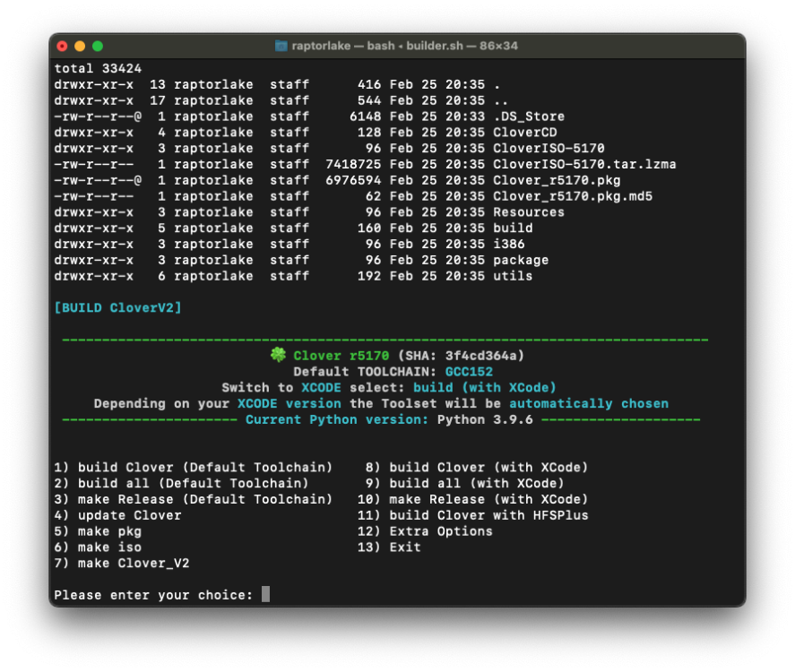Click the file size value 7418725
Image resolution: width=795 pixels, height=672 pixels.
click(353, 164)
